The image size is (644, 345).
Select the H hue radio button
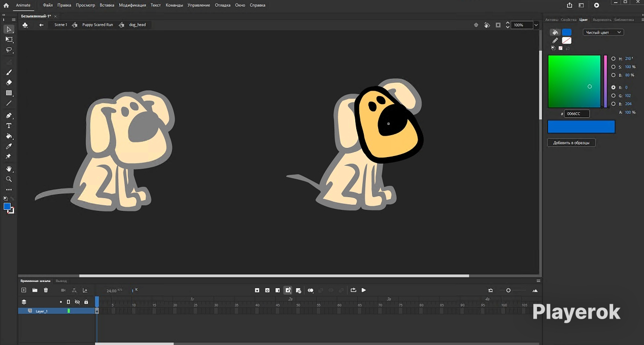(613, 58)
